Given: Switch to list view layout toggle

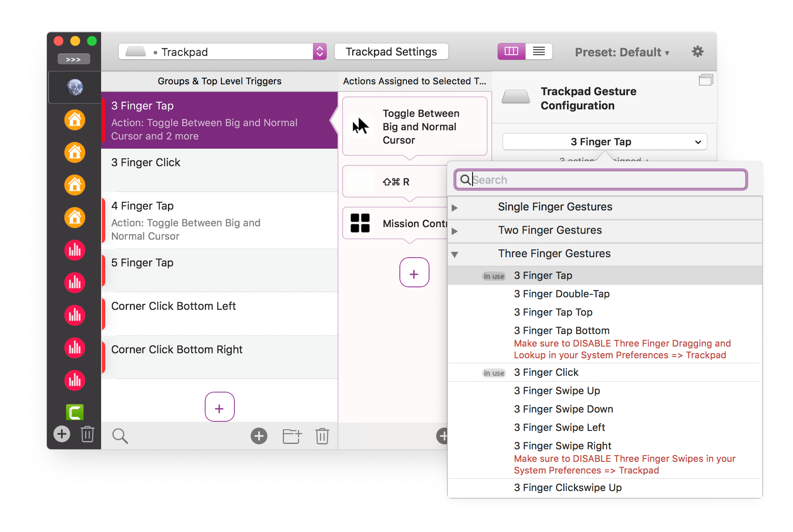Looking at the screenshot, I should click(539, 51).
